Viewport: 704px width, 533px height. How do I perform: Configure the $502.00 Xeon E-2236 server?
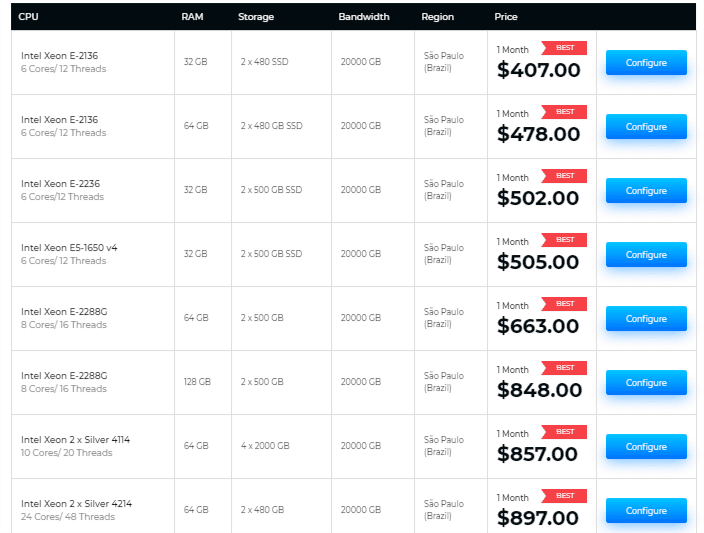[646, 190]
